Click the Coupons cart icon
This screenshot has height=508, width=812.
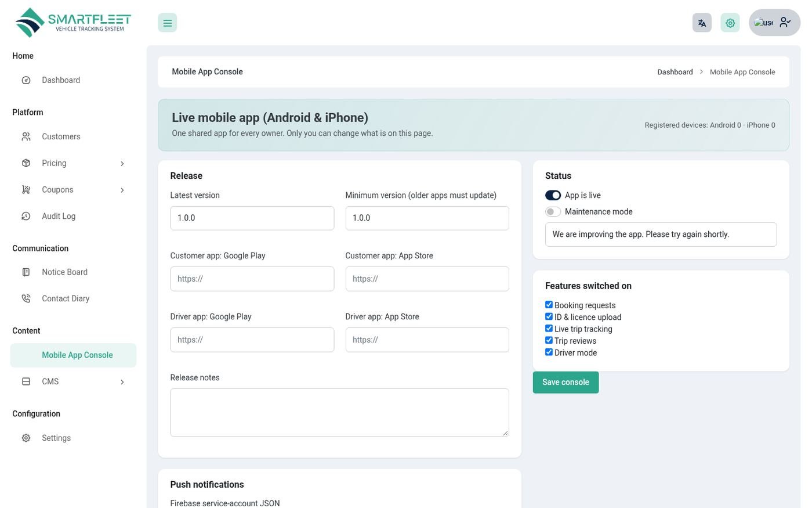coord(26,190)
